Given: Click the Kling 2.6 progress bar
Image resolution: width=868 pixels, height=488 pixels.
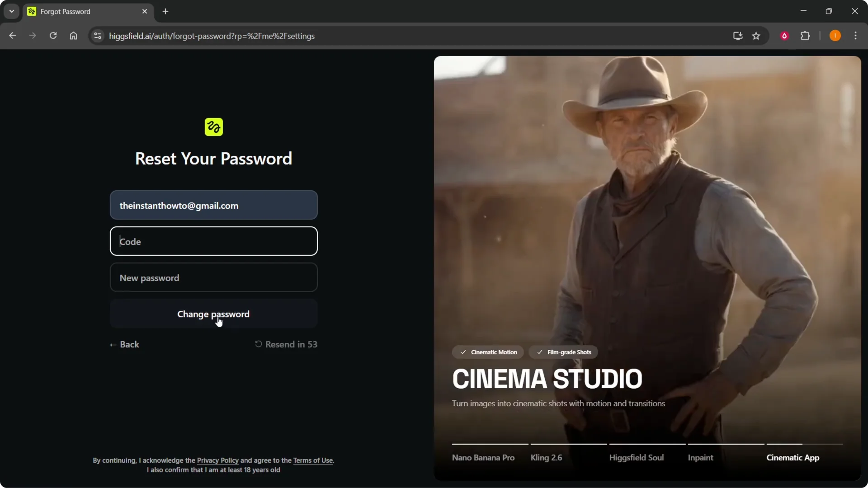Looking at the screenshot, I should pyautogui.click(x=568, y=444).
